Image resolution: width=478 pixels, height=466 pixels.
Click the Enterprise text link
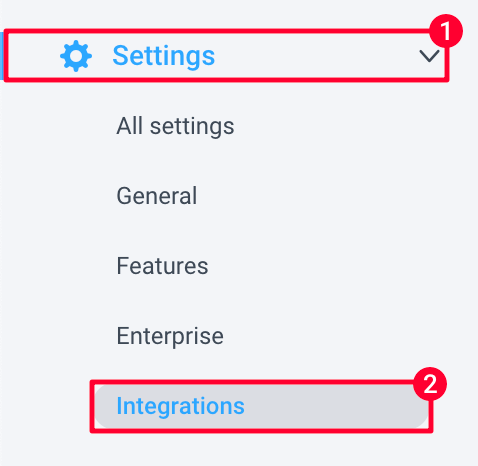(170, 336)
